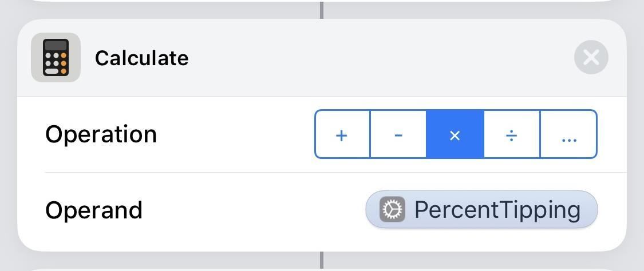Click the blank space between Operation label and segments
Screen dimensions: 644x271
point(235,134)
